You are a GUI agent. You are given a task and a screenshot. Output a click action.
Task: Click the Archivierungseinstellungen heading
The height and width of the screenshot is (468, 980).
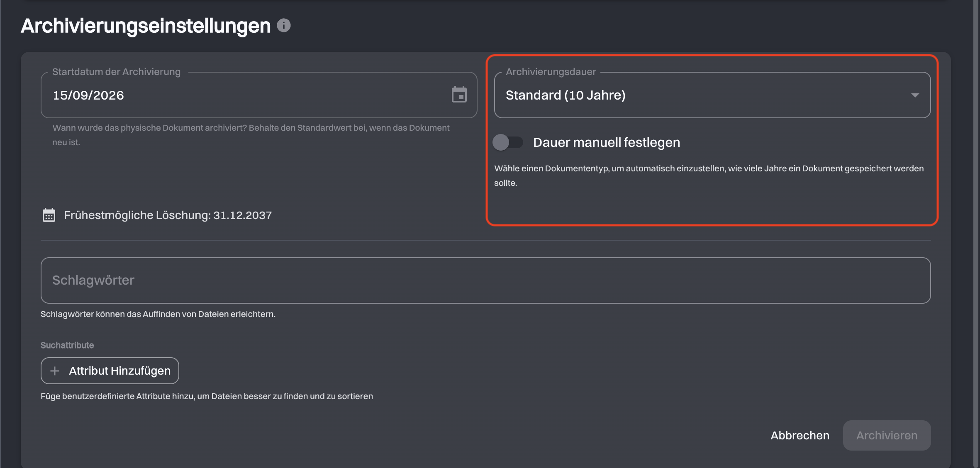click(146, 26)
